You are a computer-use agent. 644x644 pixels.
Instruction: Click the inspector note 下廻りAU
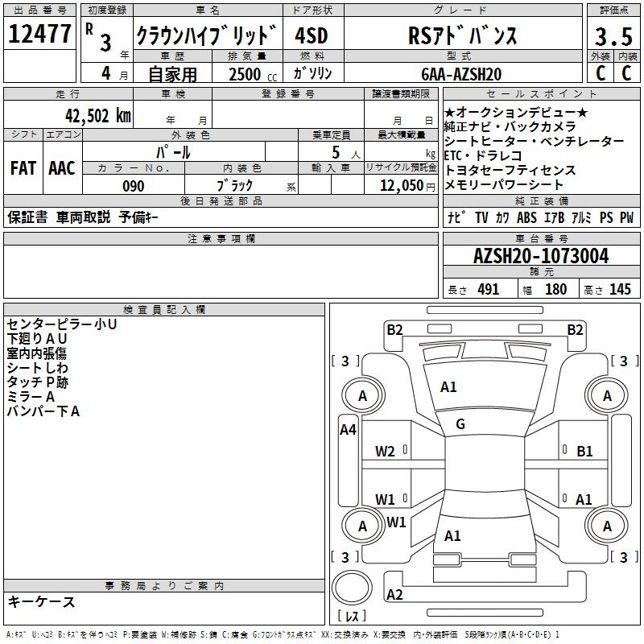37,338
